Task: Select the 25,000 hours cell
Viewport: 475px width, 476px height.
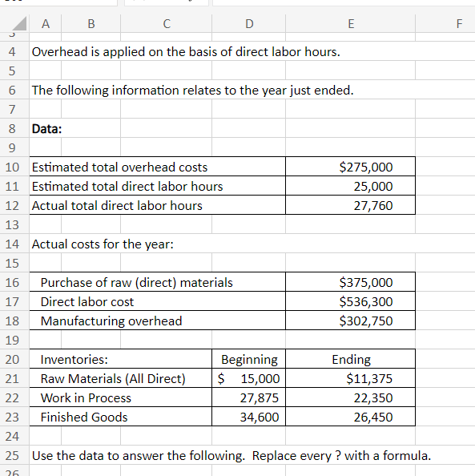Action: pyautogui.click(x=351, y=186)
